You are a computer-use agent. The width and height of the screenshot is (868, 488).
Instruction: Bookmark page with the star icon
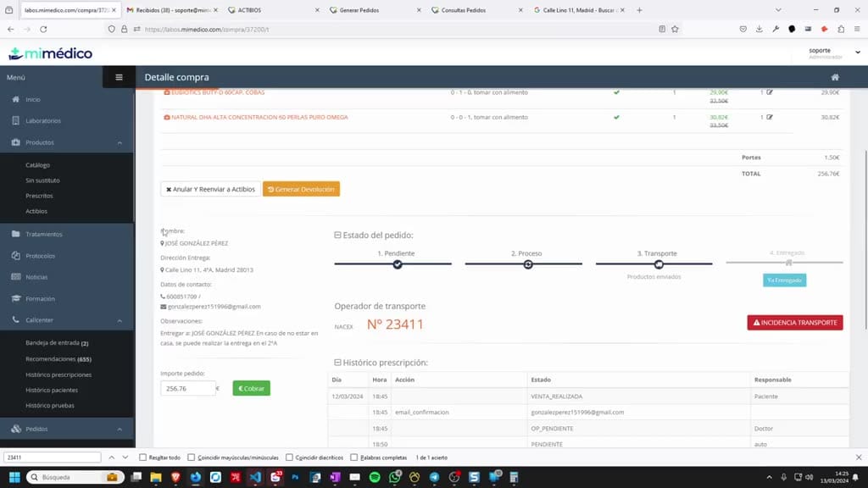(x=675, y=30)
